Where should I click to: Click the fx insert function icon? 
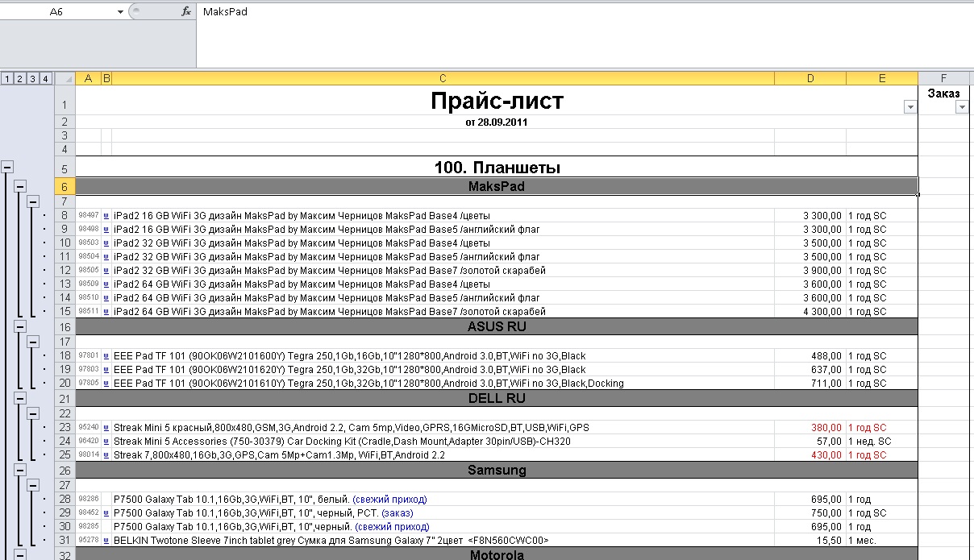(x=186, y=12)
